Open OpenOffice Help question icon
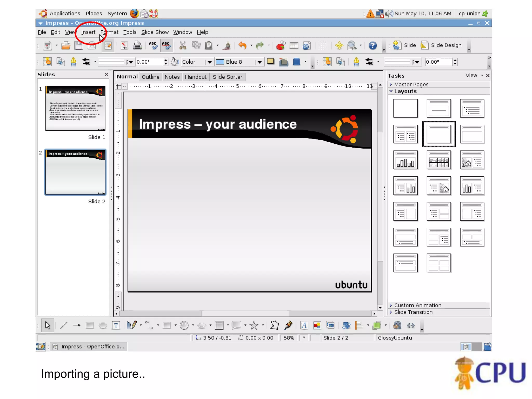This screenshot has height=399, width=532. tap(373, 45)
